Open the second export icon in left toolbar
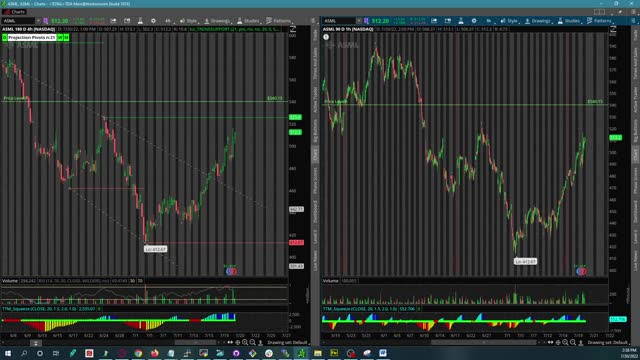The image size is (640, 360). tap(127, 21)
